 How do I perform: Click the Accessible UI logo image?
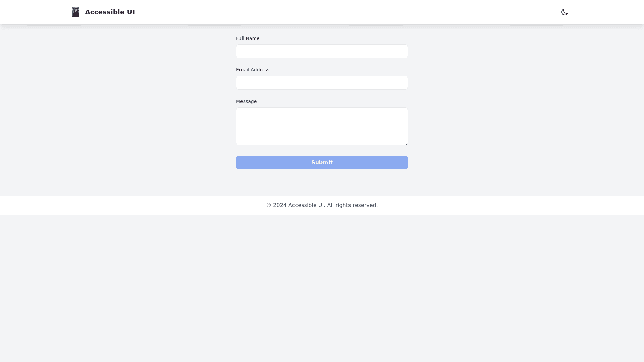[x=76, y=12]
